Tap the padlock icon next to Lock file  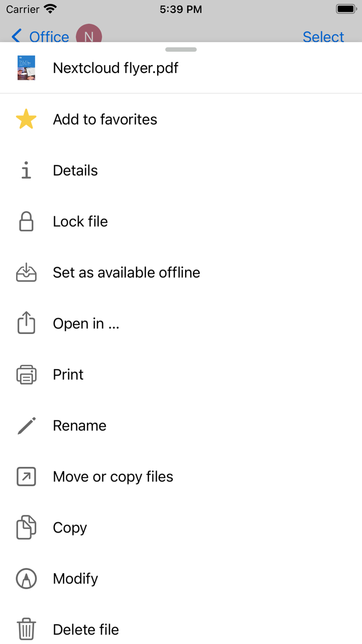click(26, 221)
